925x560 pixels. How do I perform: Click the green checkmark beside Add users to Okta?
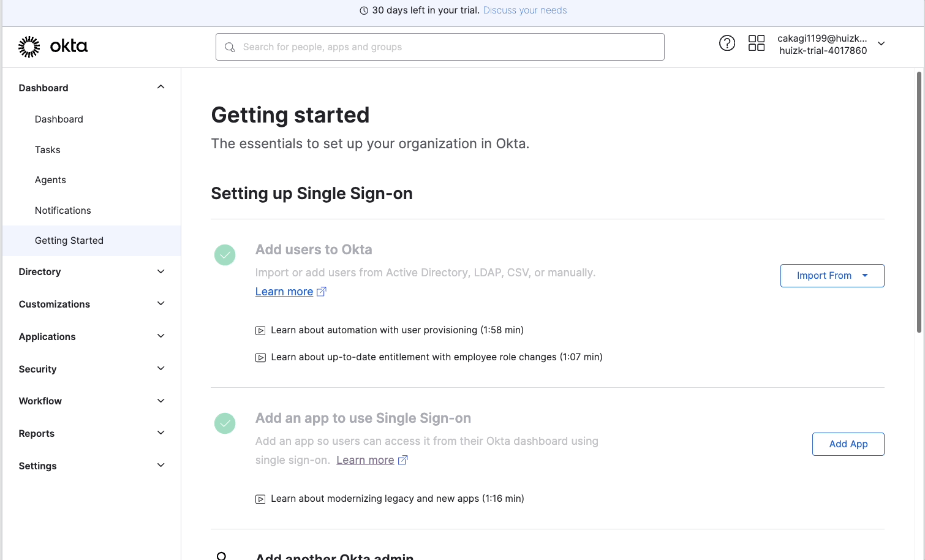(x=225, y=255)
